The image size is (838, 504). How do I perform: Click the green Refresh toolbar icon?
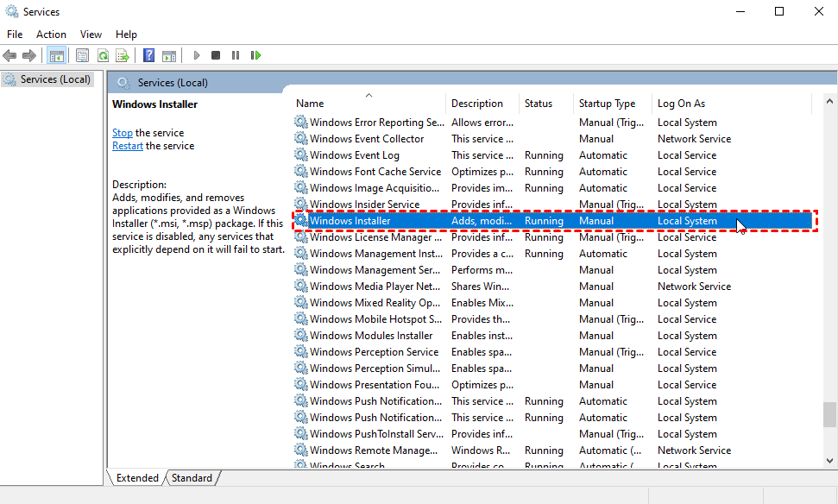click(x=103, y=56)
